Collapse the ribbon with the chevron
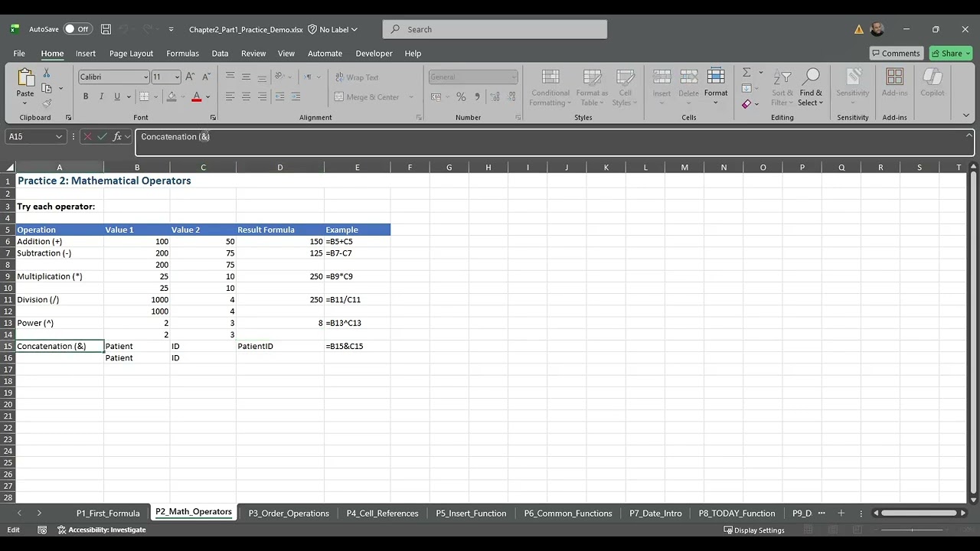The height and width of the screenshot is (551, 980). pos(965,116)
